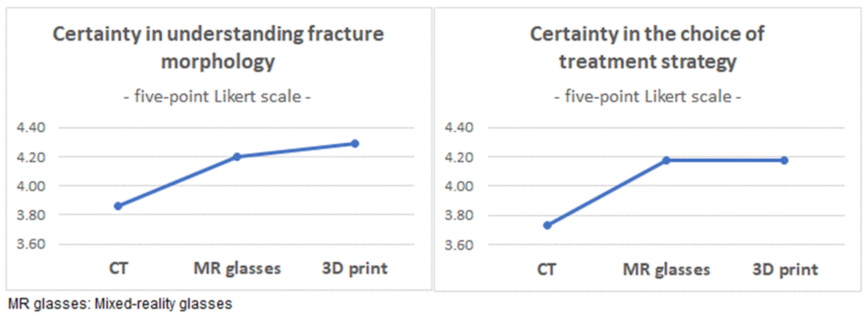Select the Likert scale subtitle under fracture morphology title
Screen dimensions: 868x317
coord(217,97)
